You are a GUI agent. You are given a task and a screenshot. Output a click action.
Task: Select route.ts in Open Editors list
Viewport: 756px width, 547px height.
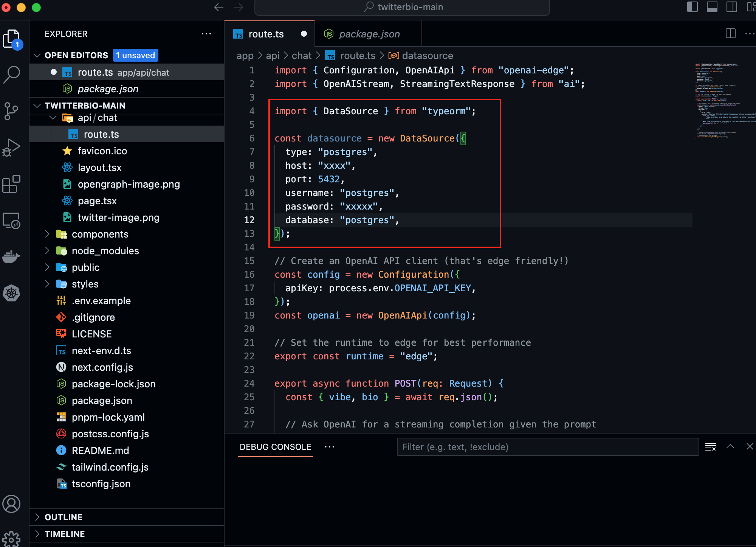click(x=127, y=72)
